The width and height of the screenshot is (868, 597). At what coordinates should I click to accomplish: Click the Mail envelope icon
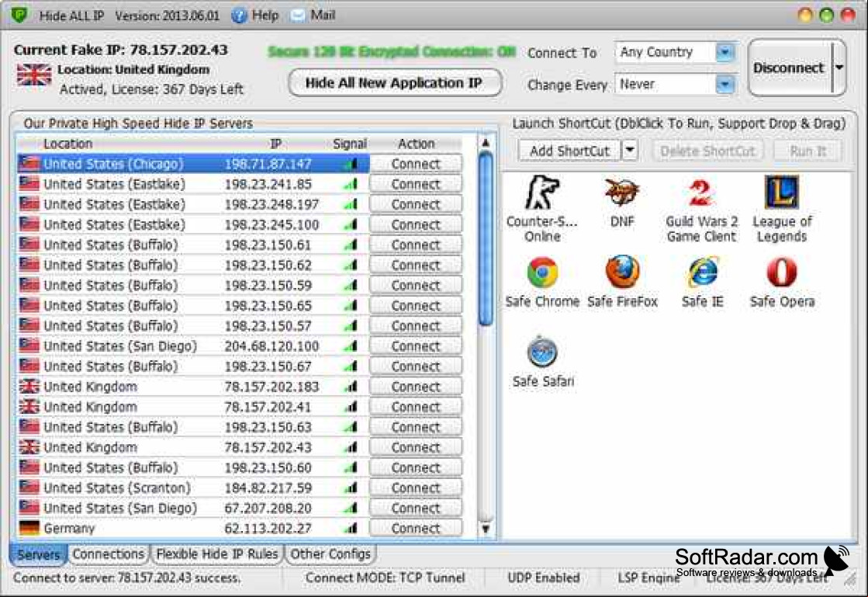[x=297, y=16]
